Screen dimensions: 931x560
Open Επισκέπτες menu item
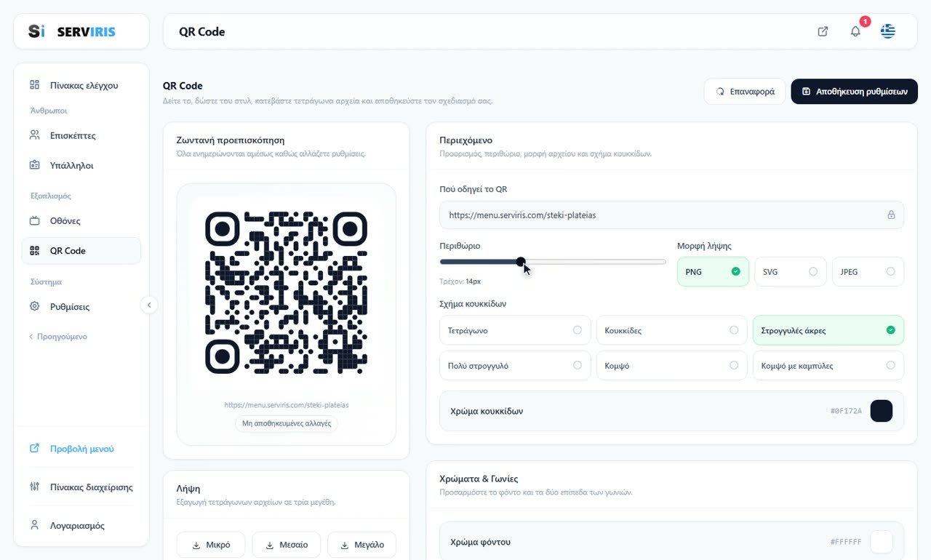81,135
